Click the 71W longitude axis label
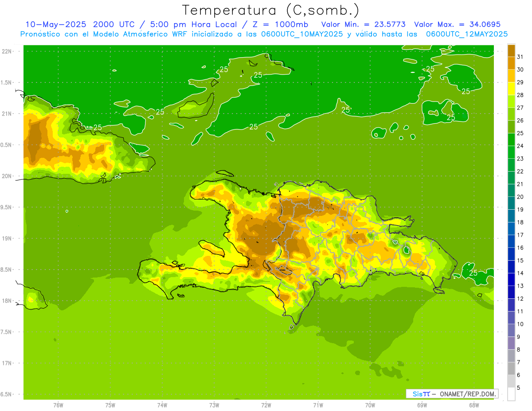 tap(318, 405)
